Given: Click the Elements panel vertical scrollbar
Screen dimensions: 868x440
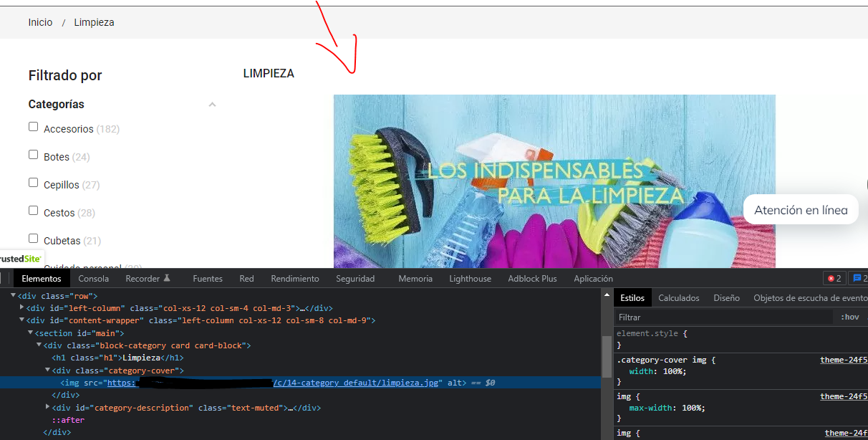Looking at the screenshot, I should tap(607, 357).
